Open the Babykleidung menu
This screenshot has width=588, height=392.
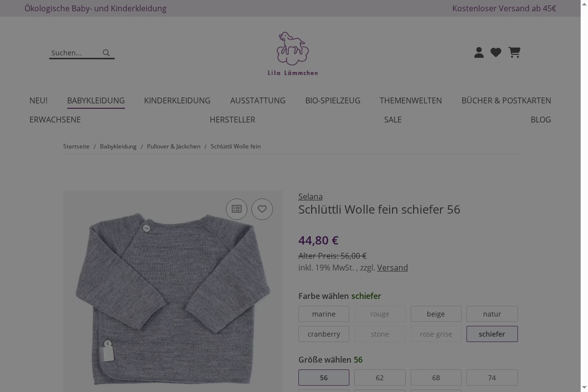tap(96, 100)
